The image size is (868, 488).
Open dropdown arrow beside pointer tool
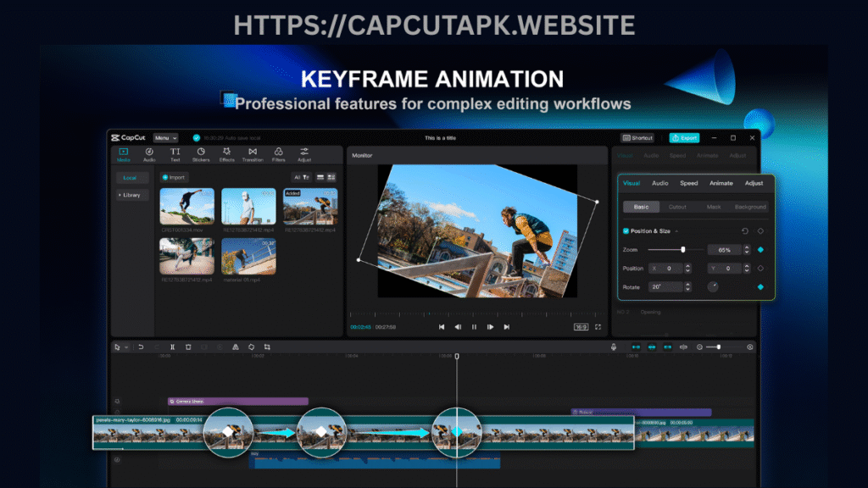point(127,347)
